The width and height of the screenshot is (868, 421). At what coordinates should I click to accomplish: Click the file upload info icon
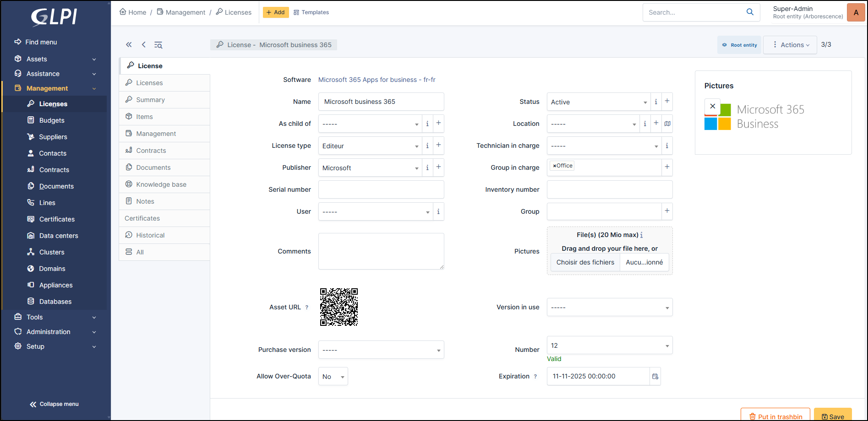tap(641, 235)
